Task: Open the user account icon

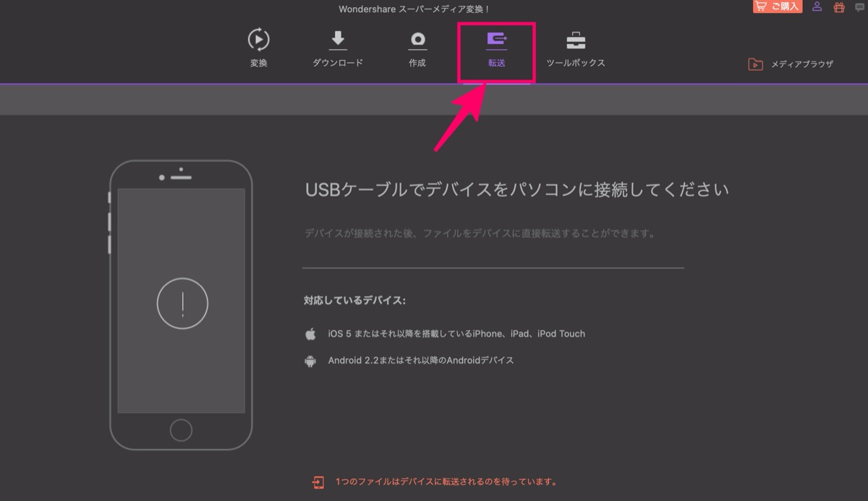Action: [x=817, y=7]
